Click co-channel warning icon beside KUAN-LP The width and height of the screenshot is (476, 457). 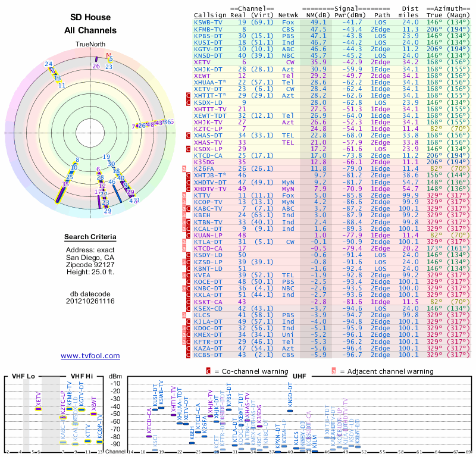pos(189,236)
